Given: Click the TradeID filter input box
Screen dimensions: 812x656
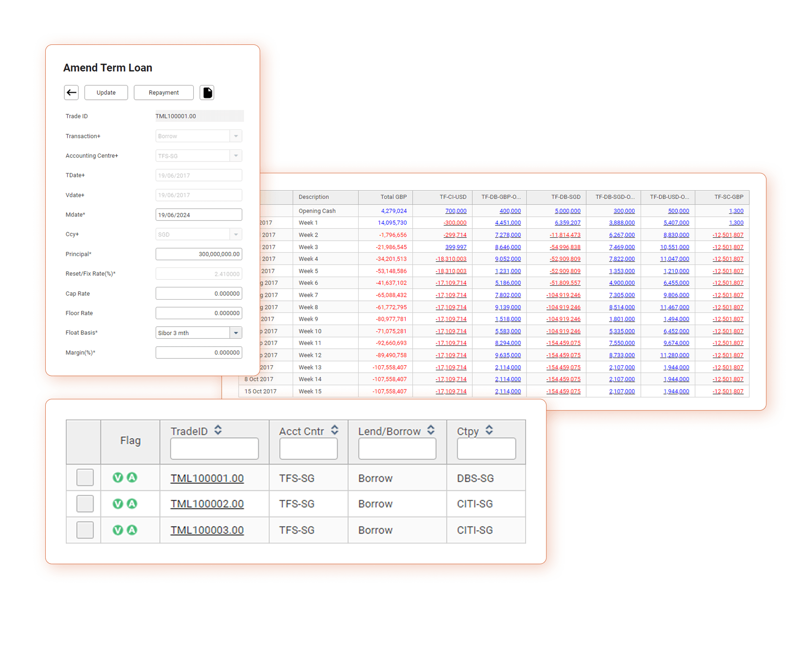Looking at the screenshot, I should click(x=214, y=449).
